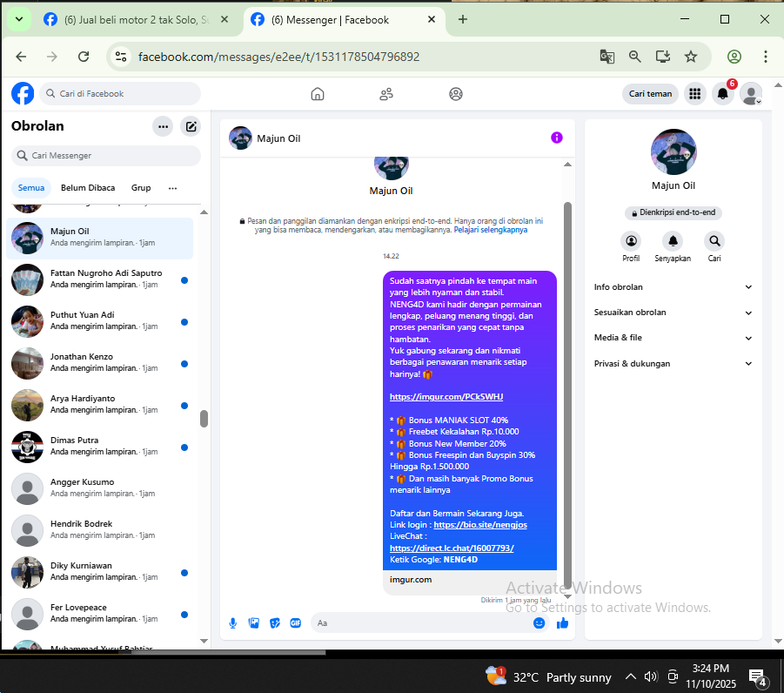This screenshot has height=693, width=784.
Task: Open chat with Hendrik Bodrek
Action: pos(100,530)
